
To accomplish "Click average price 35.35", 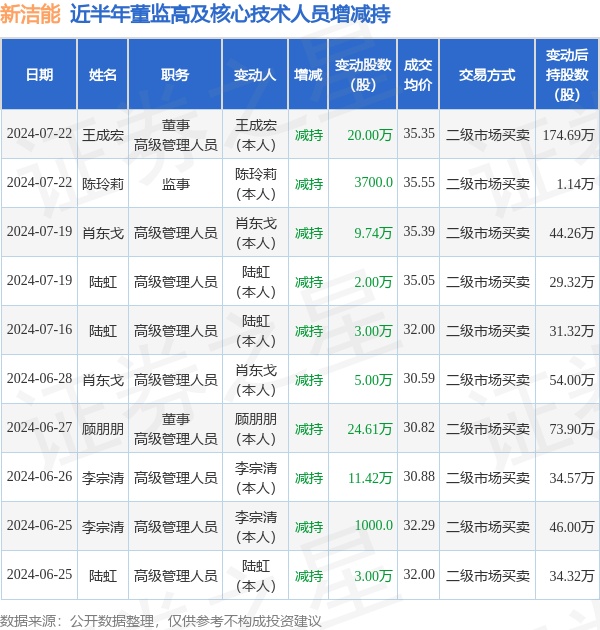I will 419,134.
